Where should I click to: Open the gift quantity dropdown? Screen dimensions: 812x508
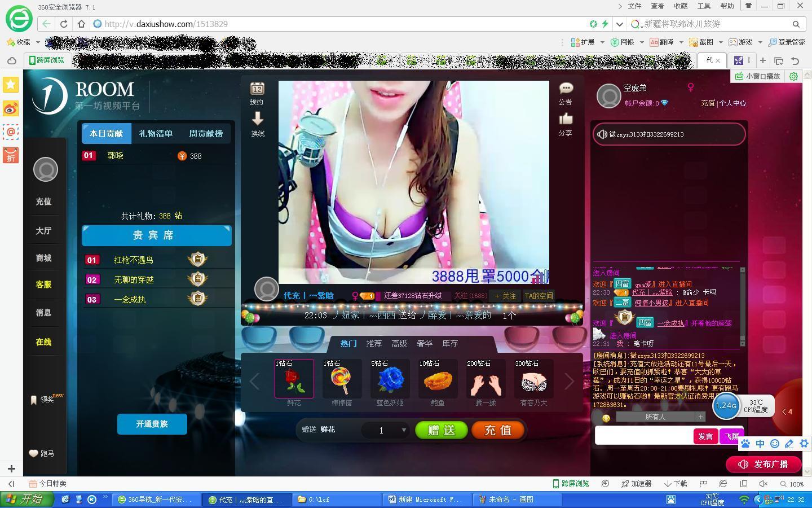pyautogui.click(x=403, y=430)
